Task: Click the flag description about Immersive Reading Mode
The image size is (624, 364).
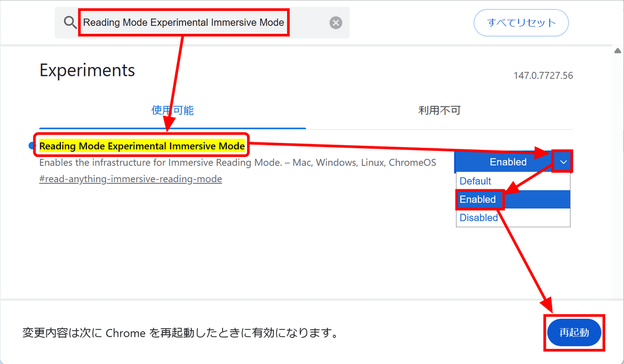Action: (238, 163)
